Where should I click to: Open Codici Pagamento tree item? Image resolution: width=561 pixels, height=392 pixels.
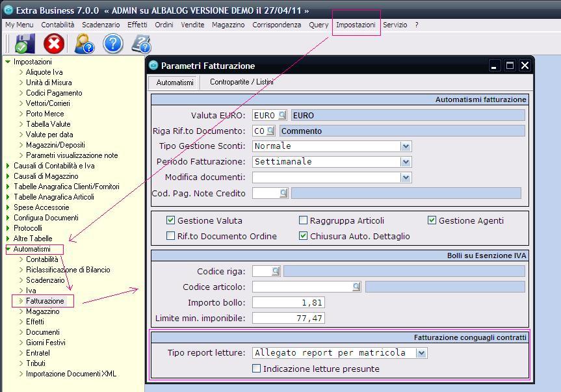tap(54, 93)
